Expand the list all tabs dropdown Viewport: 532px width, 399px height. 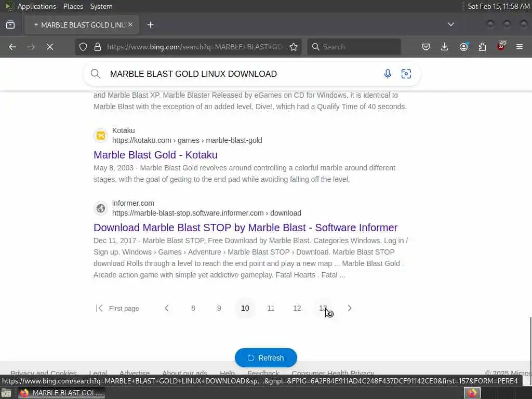pos(451,24)
